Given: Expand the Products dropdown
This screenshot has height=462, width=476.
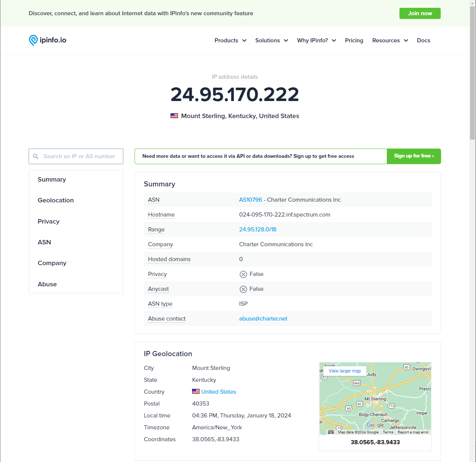Looking at the screenshot, I should pos(230,40).
